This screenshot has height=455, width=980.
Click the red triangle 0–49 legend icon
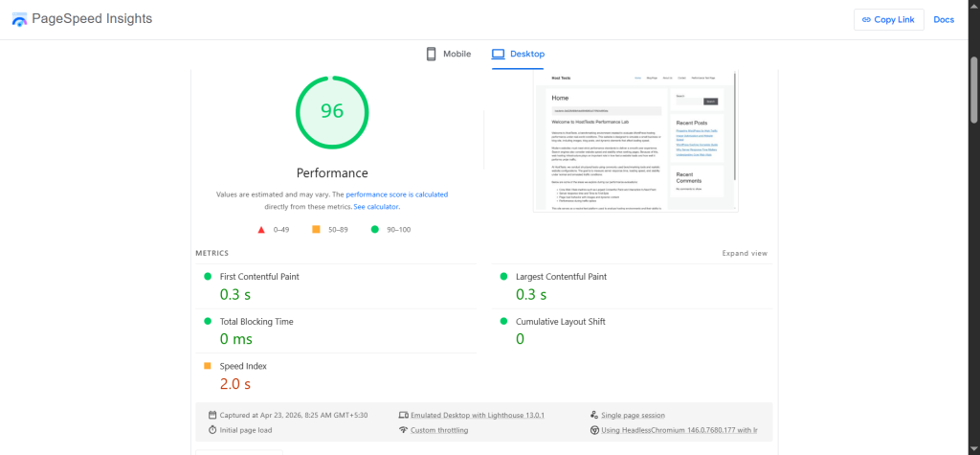click(261, 230)
